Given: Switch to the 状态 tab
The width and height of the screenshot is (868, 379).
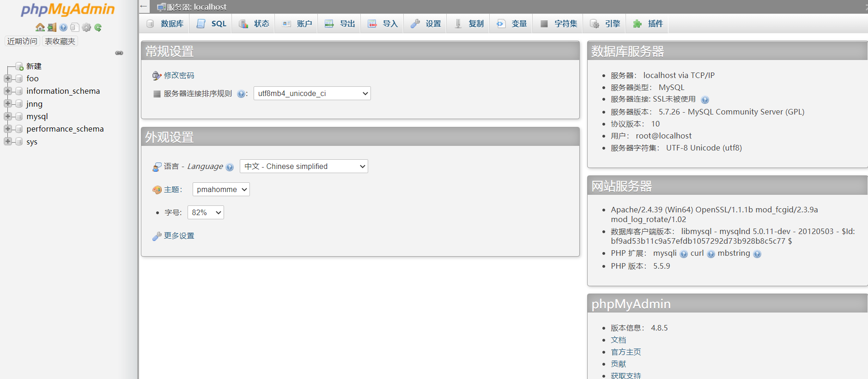Looking at the screenshot, I should 254,24.
